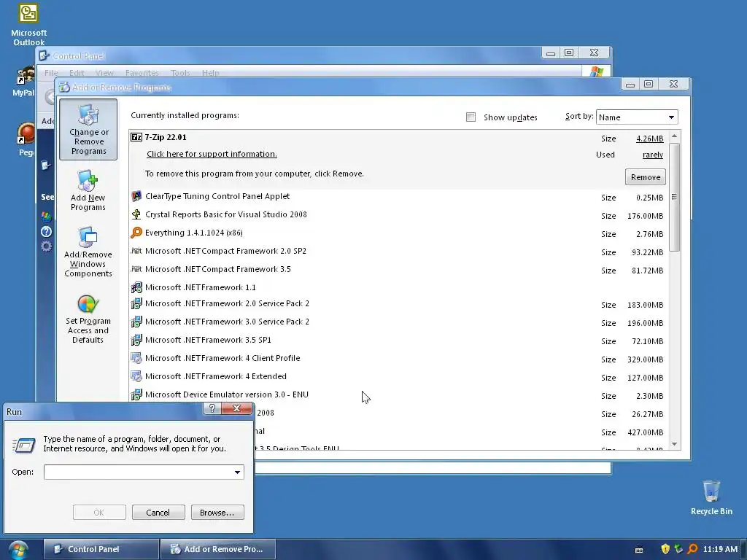Click Remove button for 7-Zip 22.01

click(646, 177)
